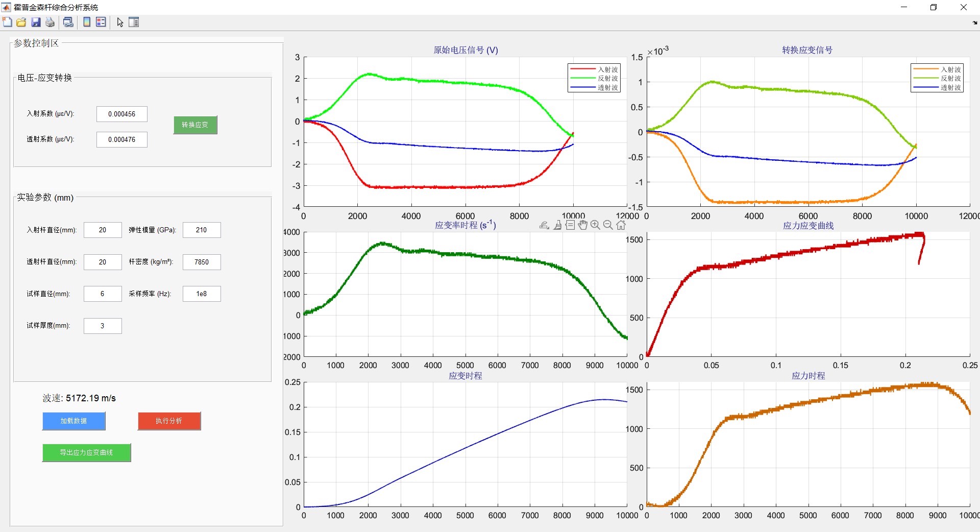Click the zoom in magnifier on axes toolbar

click(595, 225)
